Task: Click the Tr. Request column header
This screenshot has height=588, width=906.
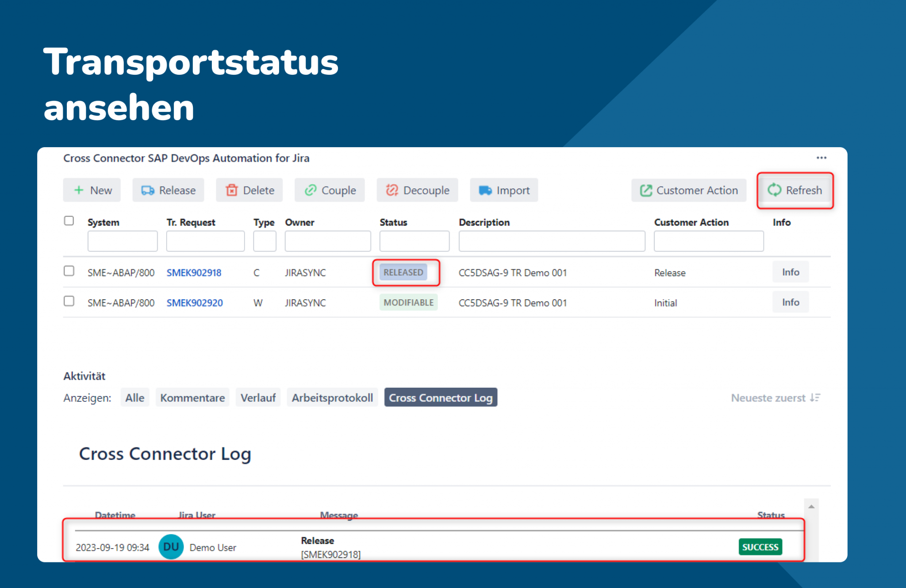Action: click(x=191, y=222)
